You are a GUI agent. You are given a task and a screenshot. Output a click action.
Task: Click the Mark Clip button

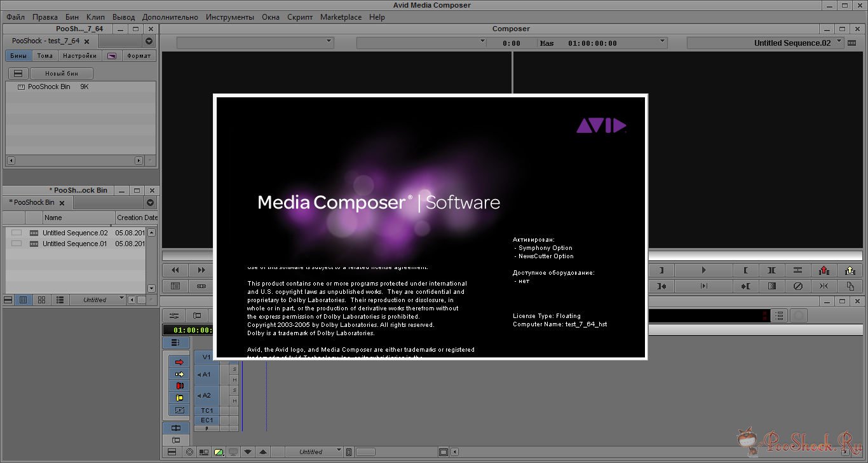(x=772, y=270)
